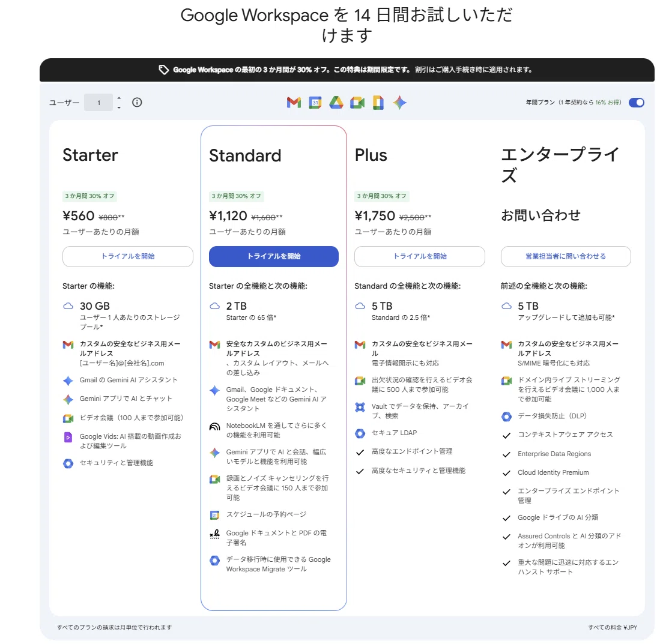
Task: Click the Starter plan heading
Action: tap(90, 155)
